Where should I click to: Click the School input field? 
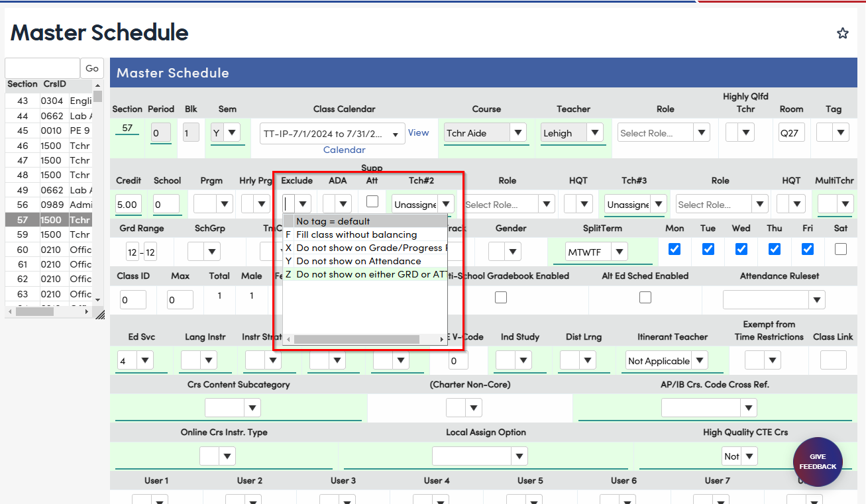point(167,205)
